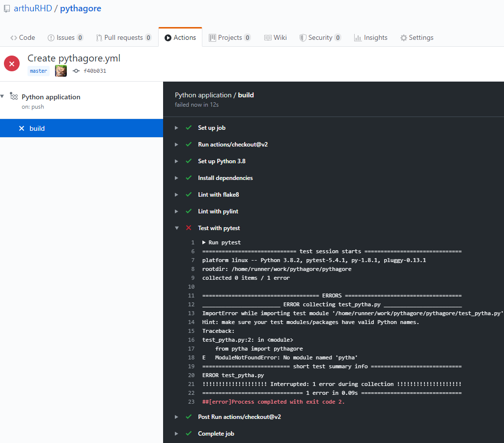Viewport: 504px width, 443px height.
Task: Click the red X icon for Test with pytest
Action: [x=189, y=228]
